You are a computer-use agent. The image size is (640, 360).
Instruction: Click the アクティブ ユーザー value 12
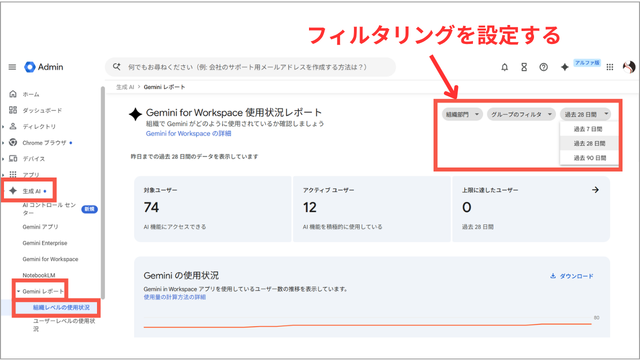(x=310, y=207)
